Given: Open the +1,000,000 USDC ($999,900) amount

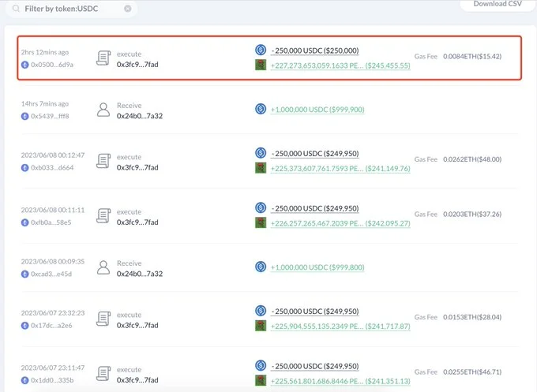Looking at the screenshot, I should [317, 110].
